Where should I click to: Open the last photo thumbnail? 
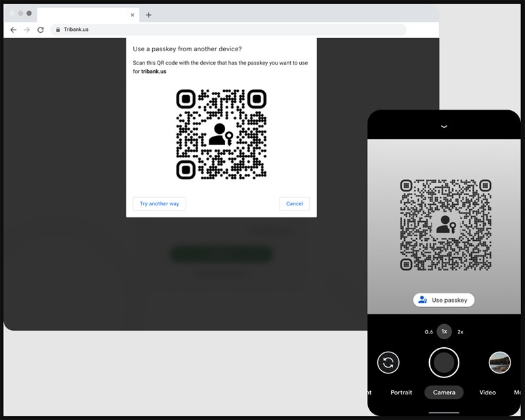click(499, 362)
